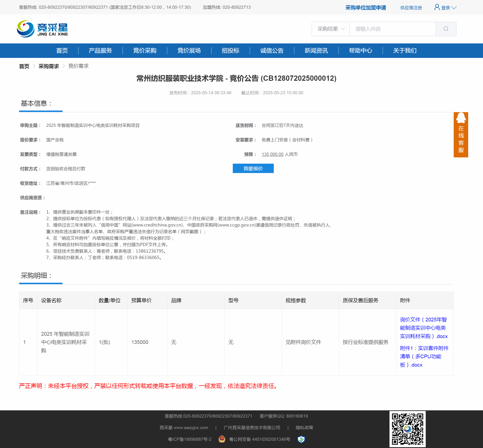Click the 供应商注册 link
The image size is (483, 448).
tap(411, 8)
